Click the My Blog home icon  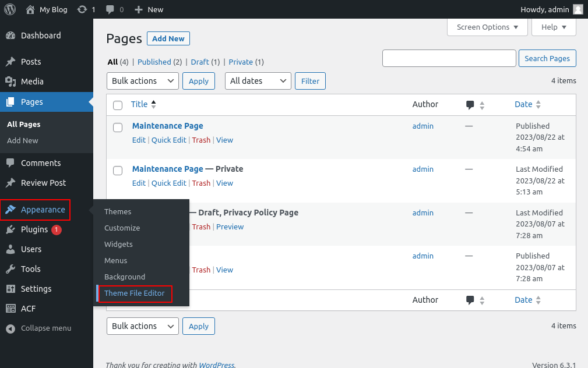[x=30, y=9]
